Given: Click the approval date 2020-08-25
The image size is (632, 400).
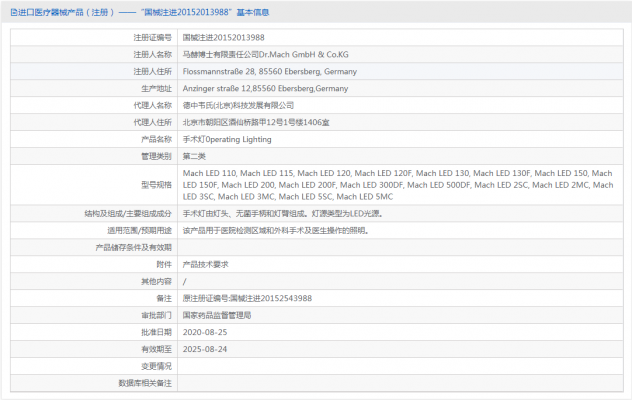Looking at the screenshot, I should pos(205,332).
